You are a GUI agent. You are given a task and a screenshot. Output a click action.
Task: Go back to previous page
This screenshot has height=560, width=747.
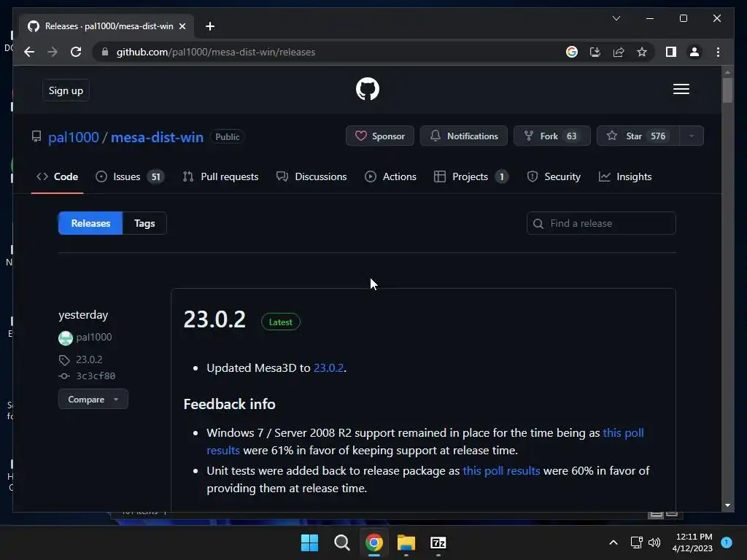pos(29,52)
